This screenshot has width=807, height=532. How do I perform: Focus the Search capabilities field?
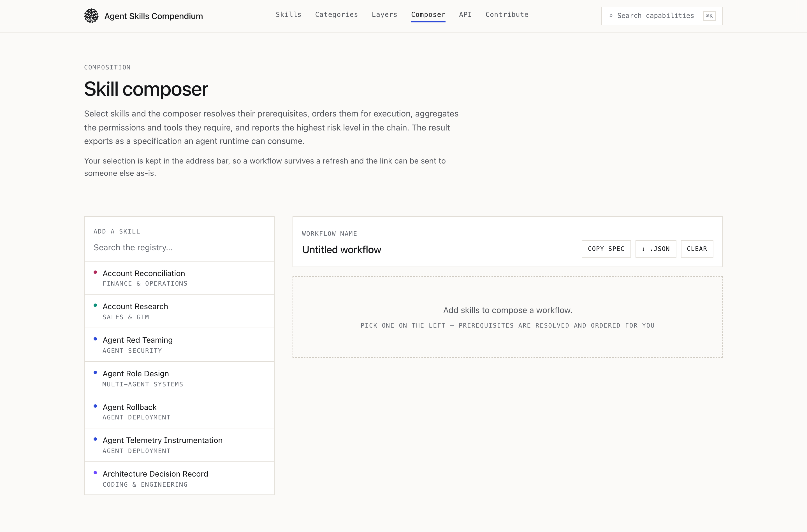pyautogui.click(x=662, y=16)
